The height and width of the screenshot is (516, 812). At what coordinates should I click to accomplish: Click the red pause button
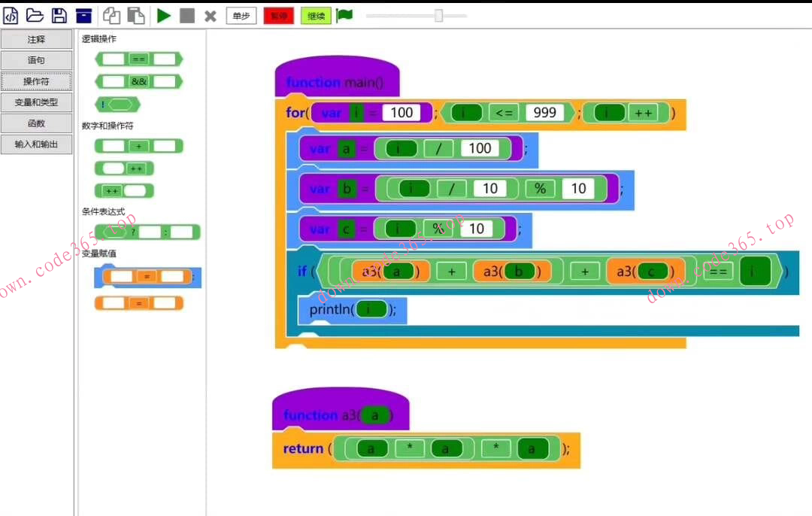[x=279, y=16]
